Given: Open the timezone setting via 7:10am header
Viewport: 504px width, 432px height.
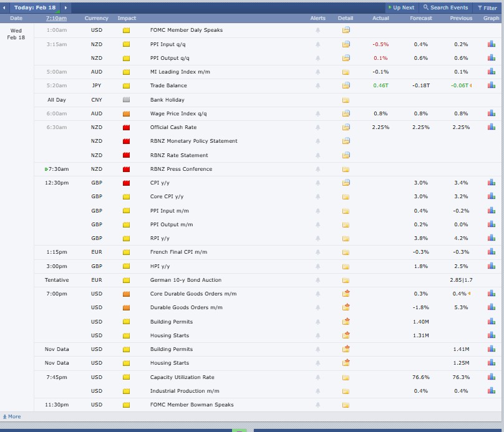Looking at the screenshot, I should point(57,18).
